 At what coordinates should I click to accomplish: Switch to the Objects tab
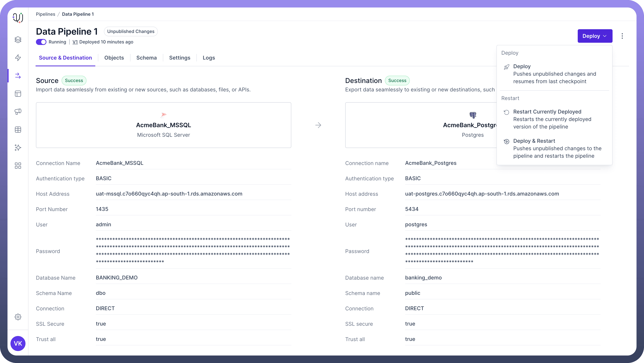114,58
